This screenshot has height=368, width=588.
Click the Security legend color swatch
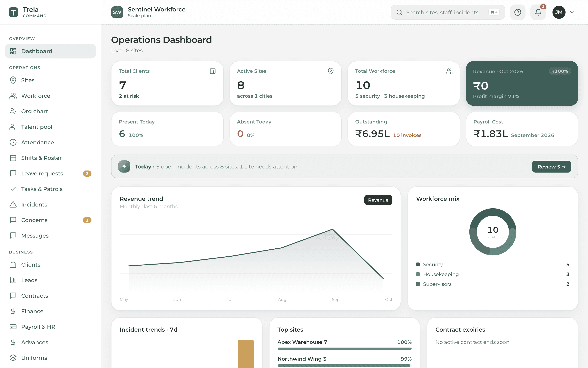[418, 264]
